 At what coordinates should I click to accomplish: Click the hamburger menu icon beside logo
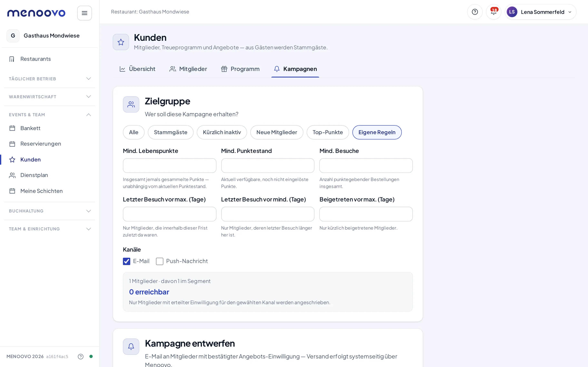(x=84, y=13)
